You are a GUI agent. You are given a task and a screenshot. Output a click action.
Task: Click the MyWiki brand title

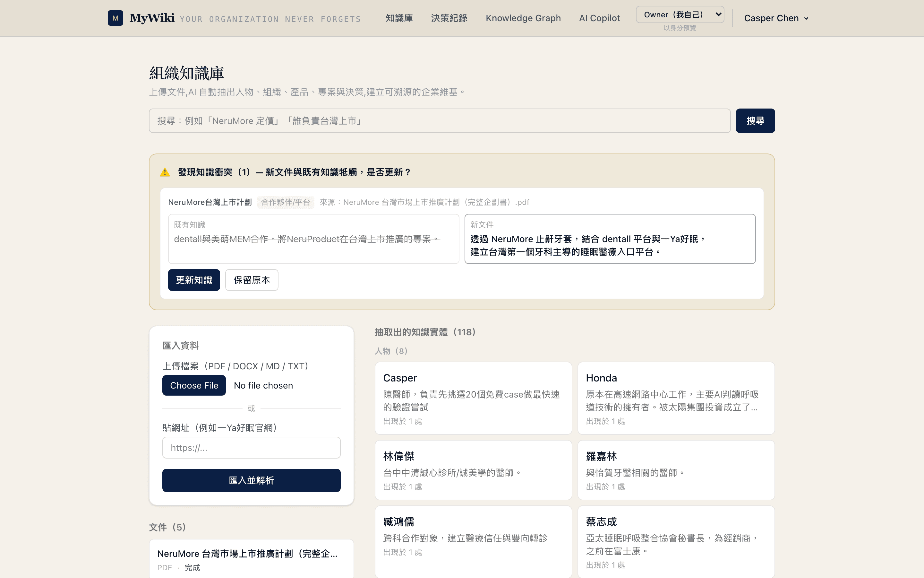[152, 18]
